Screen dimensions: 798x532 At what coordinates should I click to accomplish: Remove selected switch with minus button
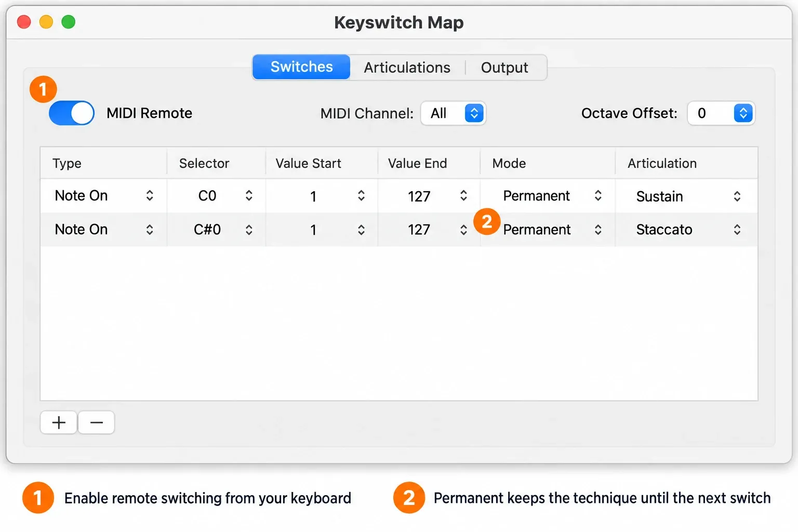coord(97,422)
